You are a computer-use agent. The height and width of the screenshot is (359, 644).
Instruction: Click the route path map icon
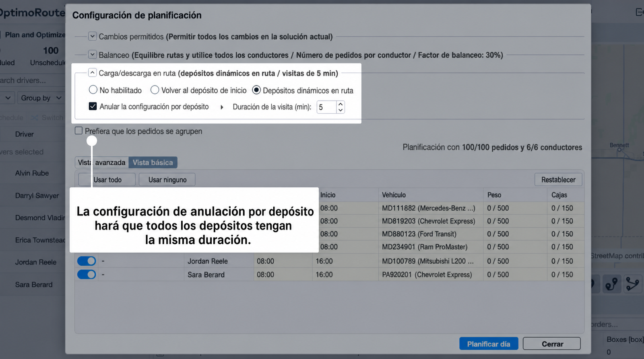pos(612,284)
